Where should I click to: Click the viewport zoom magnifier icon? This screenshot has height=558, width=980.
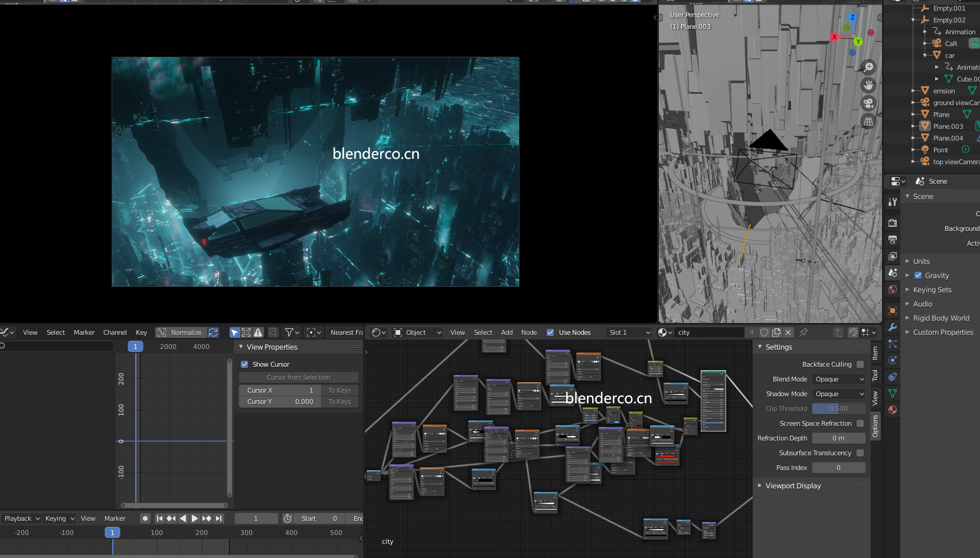tap(868, 67)
